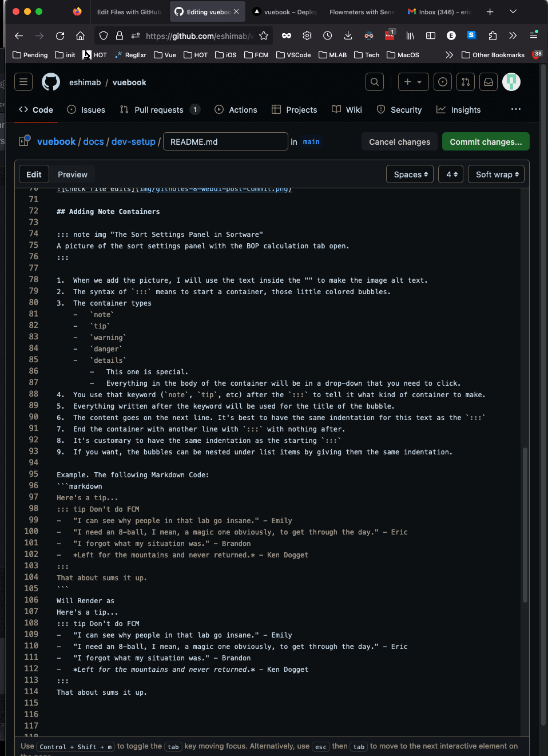This screenshot has width=548, height=756.
Task: Open the browser library icon
Action: [410, 35]
